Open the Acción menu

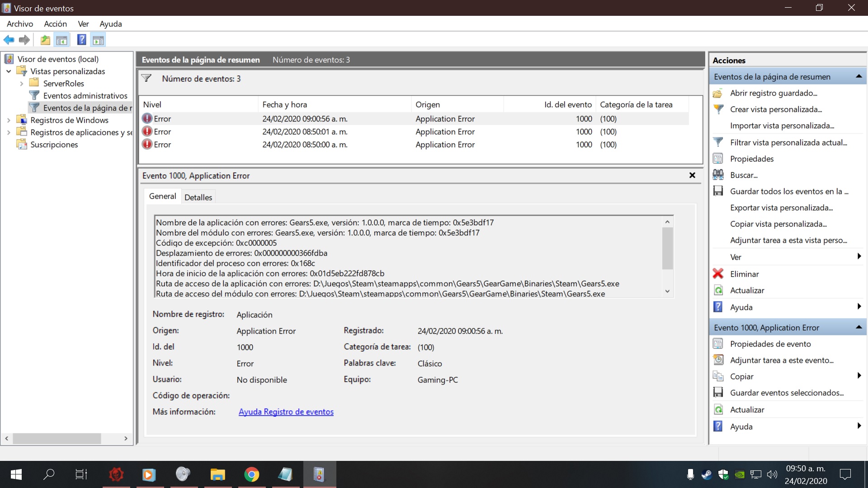(55, 24)
